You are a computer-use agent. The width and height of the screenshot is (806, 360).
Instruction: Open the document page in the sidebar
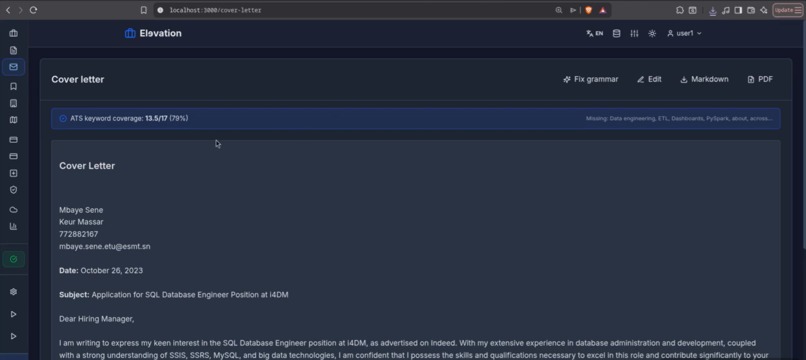pos(13,50)
